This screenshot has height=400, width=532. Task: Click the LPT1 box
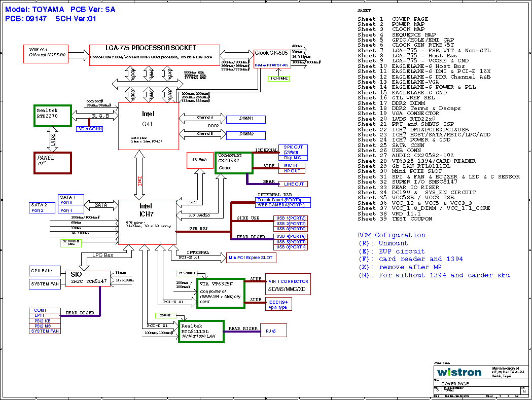pyautogui.click(x=45, y=315)
